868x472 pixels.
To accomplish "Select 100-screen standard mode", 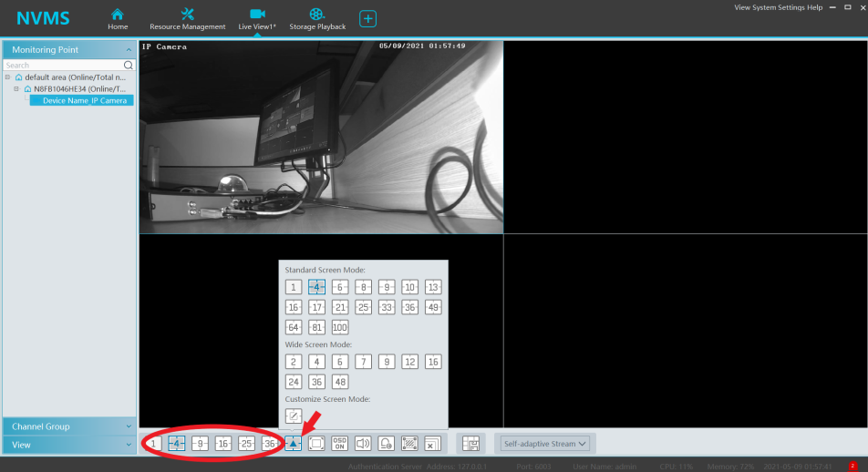I will click(x=340, y=327).
